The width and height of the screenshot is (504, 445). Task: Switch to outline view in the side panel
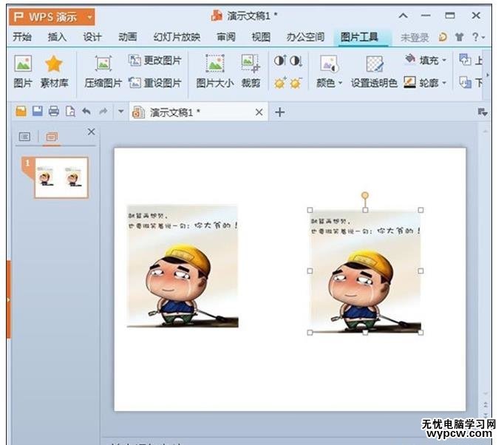click(24, 137)
